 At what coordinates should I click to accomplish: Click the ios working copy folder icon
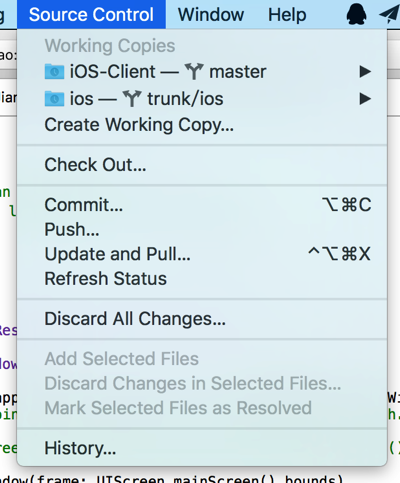54,98
